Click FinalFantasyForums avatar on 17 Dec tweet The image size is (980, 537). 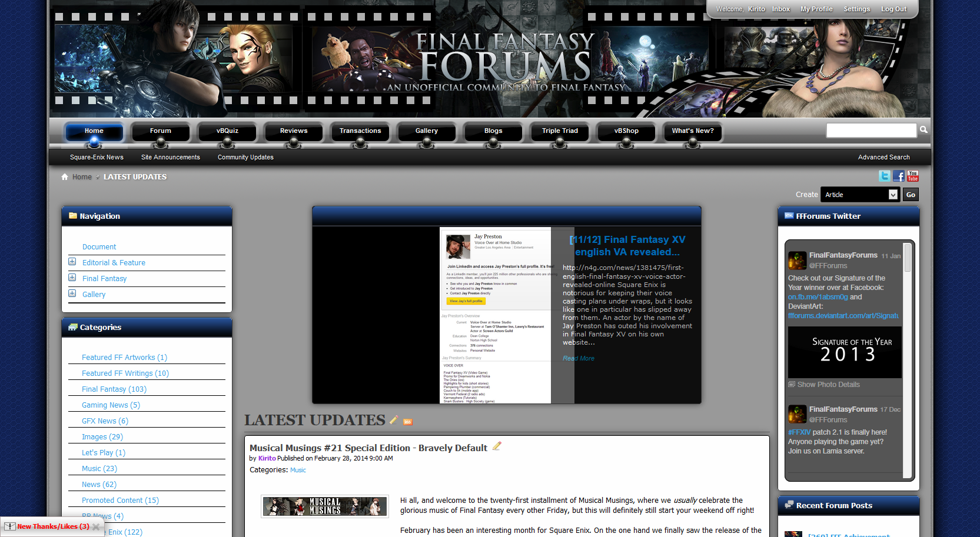[798, 414]
